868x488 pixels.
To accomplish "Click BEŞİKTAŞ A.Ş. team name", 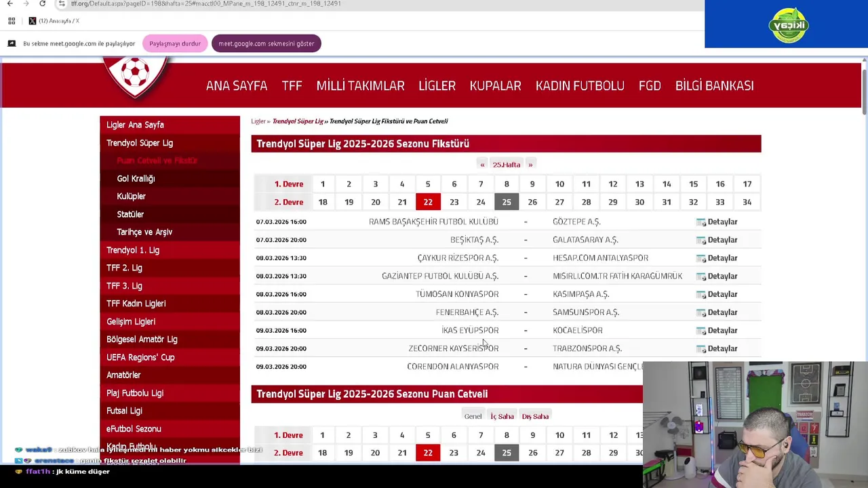I will click(x=474, y=240).
